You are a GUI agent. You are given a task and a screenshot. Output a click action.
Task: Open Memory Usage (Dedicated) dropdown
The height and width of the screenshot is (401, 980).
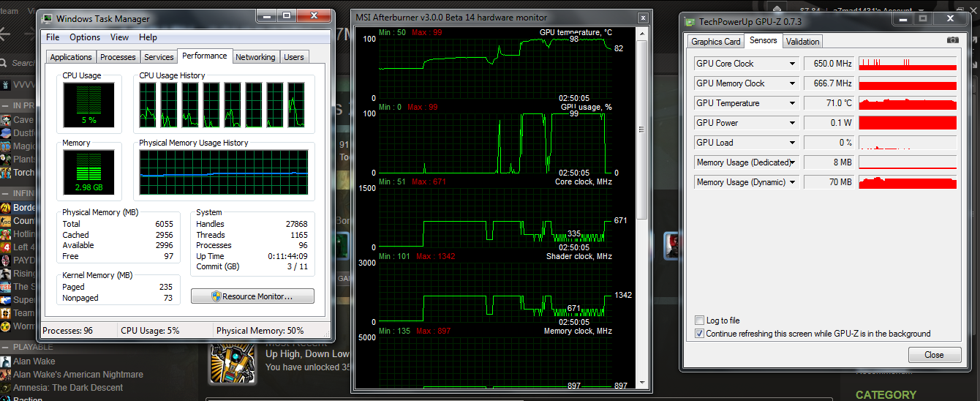click(x=792, y=162)
